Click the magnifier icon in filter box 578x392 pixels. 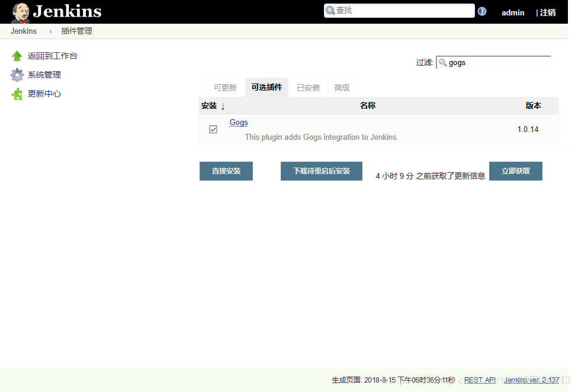pos(443,63)
